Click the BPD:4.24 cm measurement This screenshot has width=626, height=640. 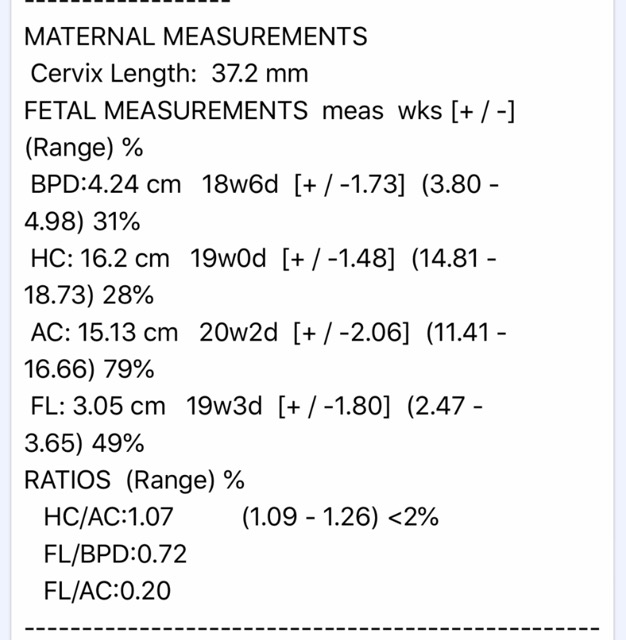(106, 184)
